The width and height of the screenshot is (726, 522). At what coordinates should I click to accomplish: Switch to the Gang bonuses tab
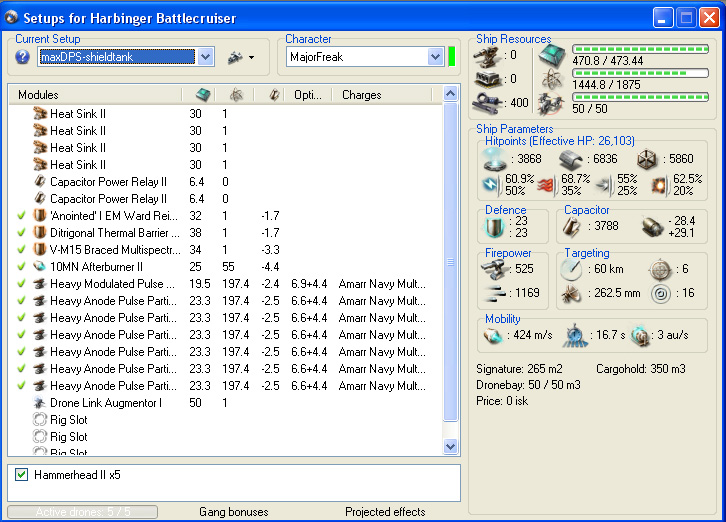(233, 512)
